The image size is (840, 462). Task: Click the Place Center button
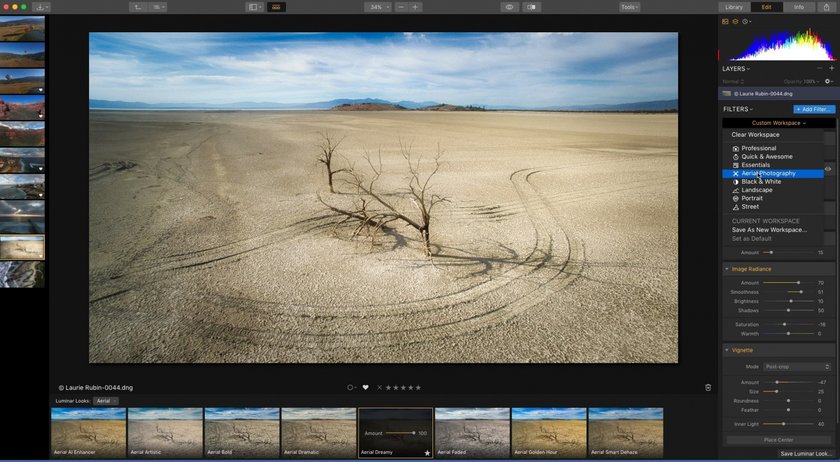point(778,440)
